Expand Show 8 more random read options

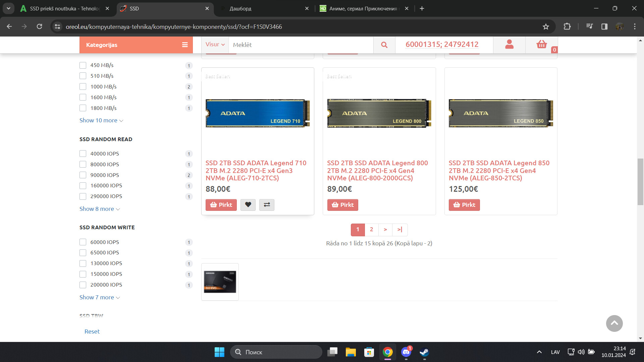coord(99,209)
